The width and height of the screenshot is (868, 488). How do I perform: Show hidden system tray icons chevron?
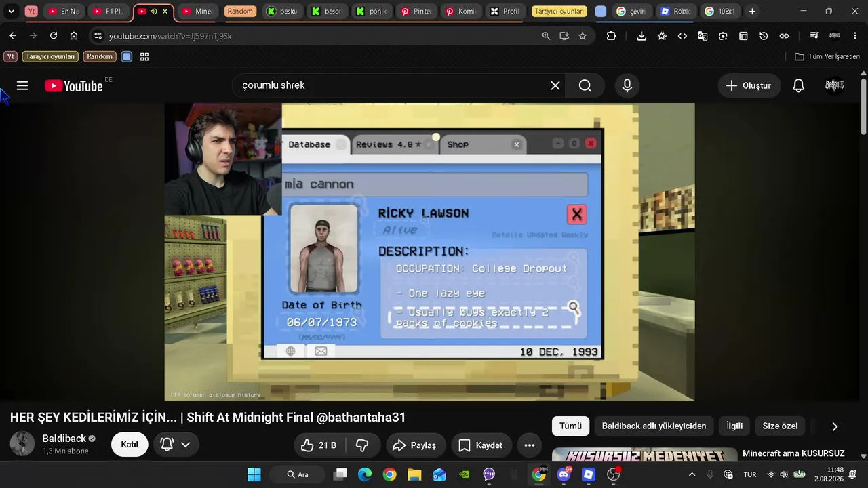point(692,474)
